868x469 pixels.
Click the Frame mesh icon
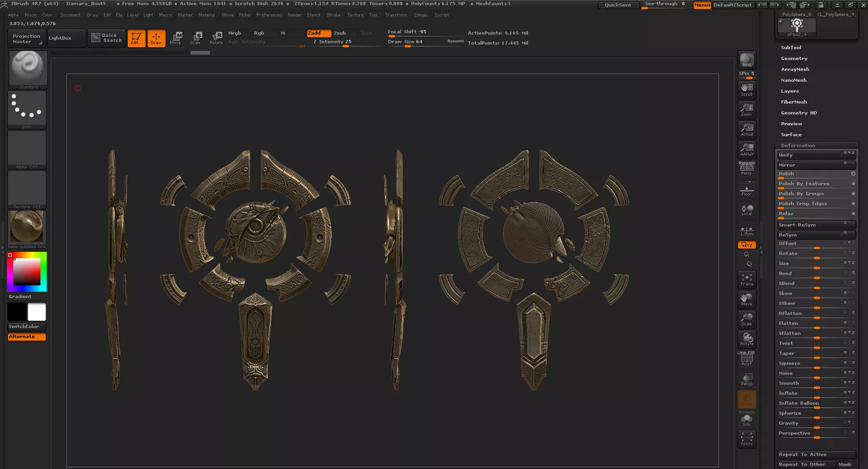tap(746, 279)
